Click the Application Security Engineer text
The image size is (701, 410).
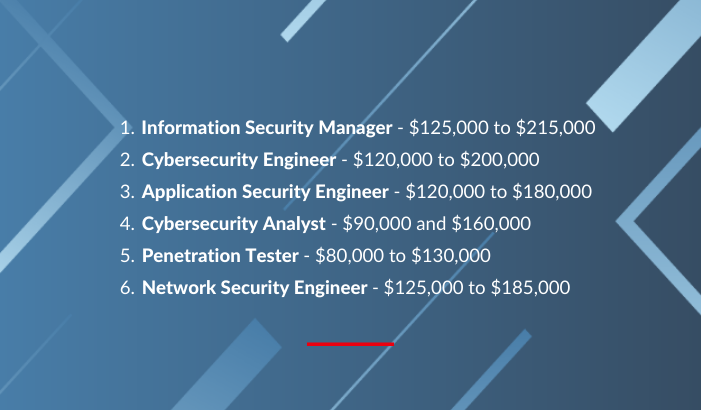click(x=265, y=192)
